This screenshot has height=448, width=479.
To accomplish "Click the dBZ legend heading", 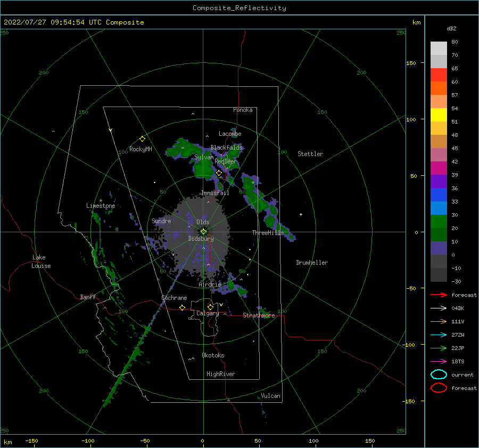I will click(x=451, y=29).
